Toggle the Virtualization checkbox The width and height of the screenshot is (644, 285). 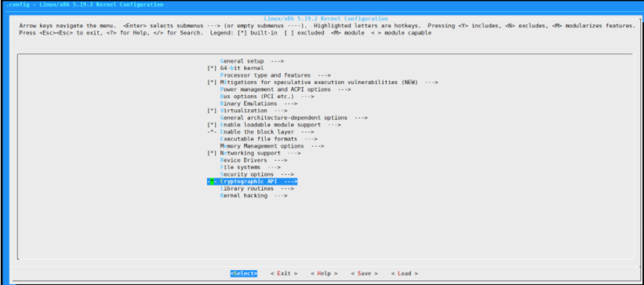212,111
